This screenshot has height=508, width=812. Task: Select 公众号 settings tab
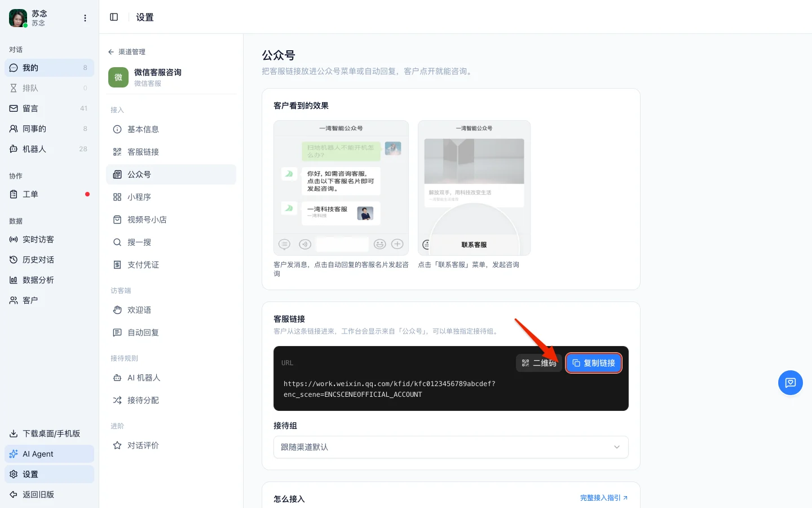pos(171,174)
